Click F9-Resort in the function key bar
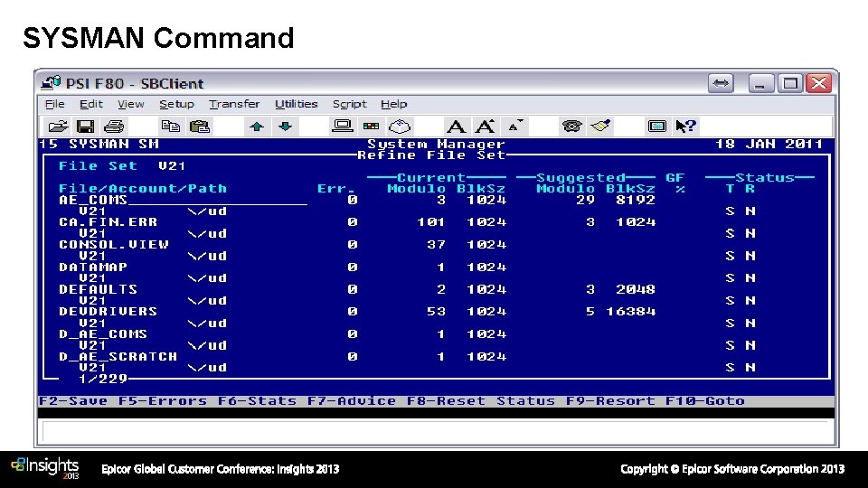Viewport: 868px width, 488px height. click(x=610, y=400)
